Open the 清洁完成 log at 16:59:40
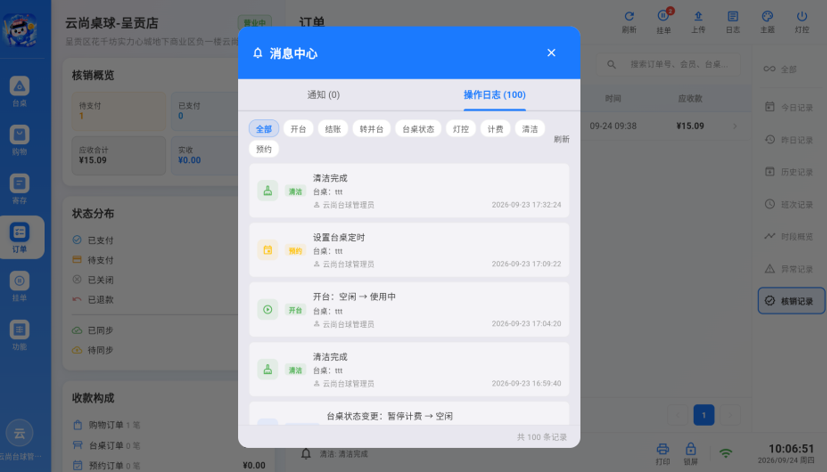827x472 pixels. pyautogui.click(x=409, y=369)
